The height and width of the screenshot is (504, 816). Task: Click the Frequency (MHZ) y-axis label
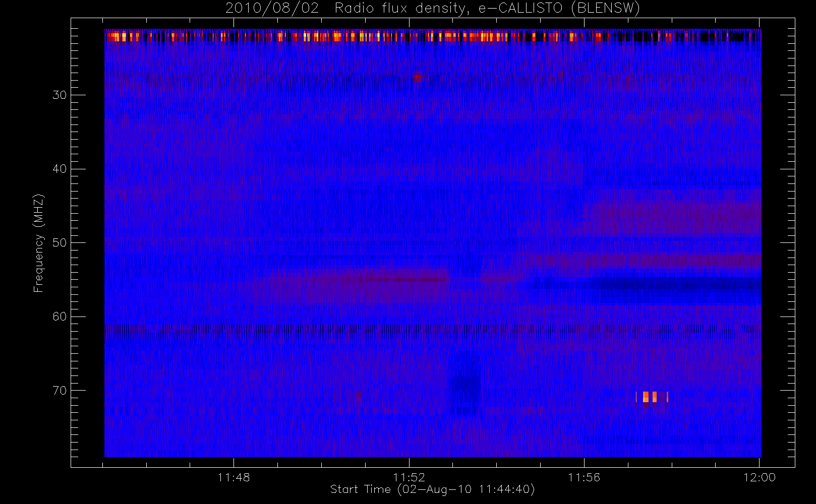[x=38, y=243]
